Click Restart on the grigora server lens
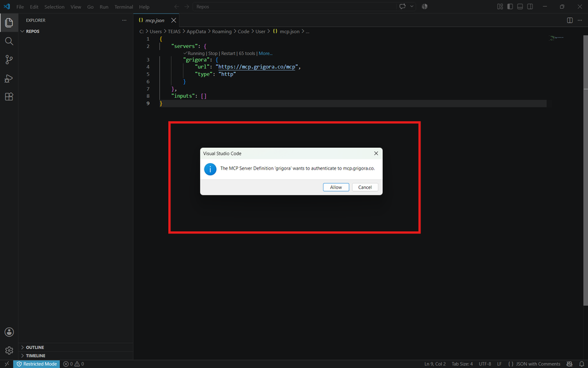The width and height of the screenshot is (588, 368). click(228, 53)
